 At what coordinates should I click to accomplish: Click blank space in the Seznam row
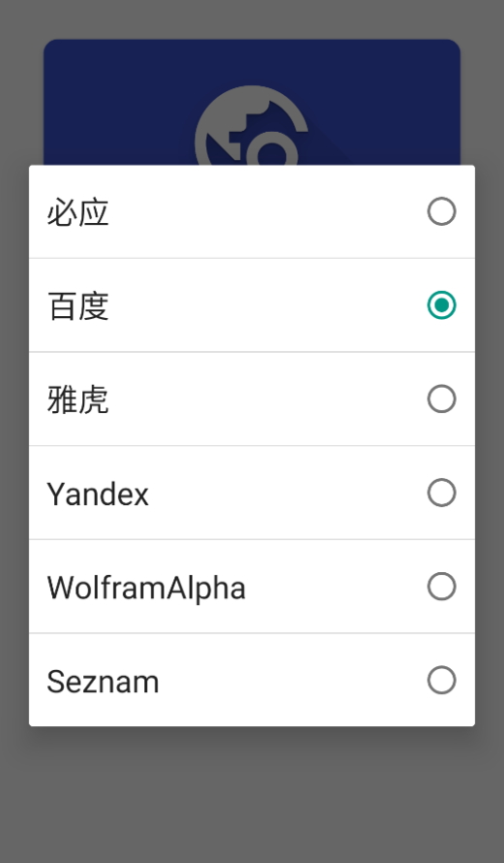pos(292,681)
